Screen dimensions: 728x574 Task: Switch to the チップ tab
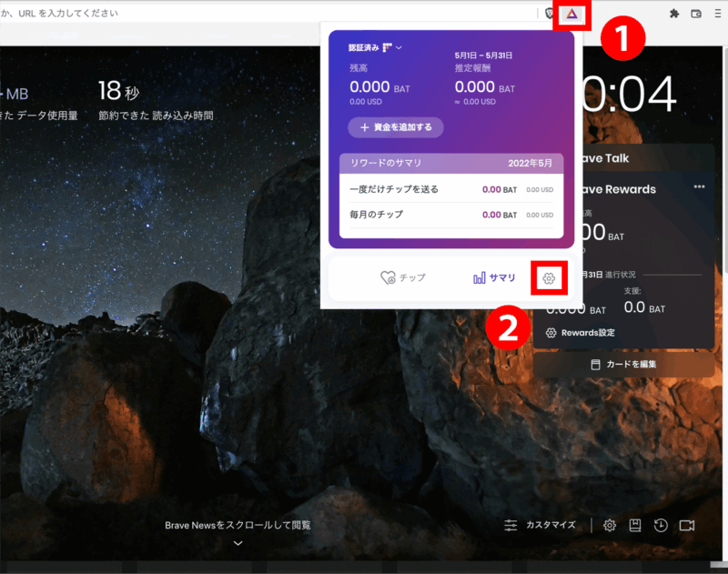pos(403,278)
